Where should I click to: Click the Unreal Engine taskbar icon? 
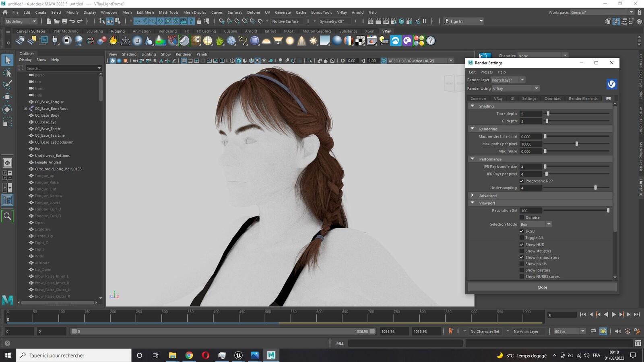(x=238, y=355)
